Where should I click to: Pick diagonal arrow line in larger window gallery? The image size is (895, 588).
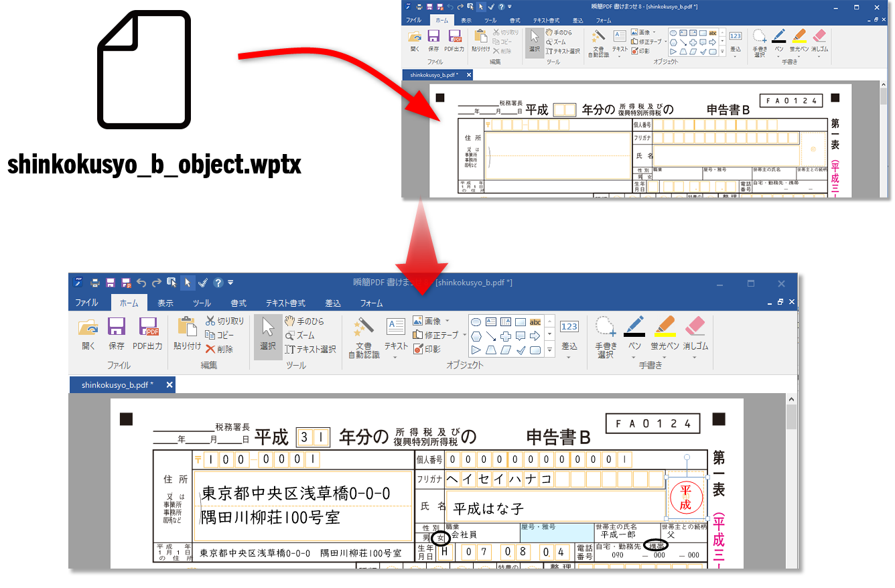pyautogui.click(x=491, y=336)
